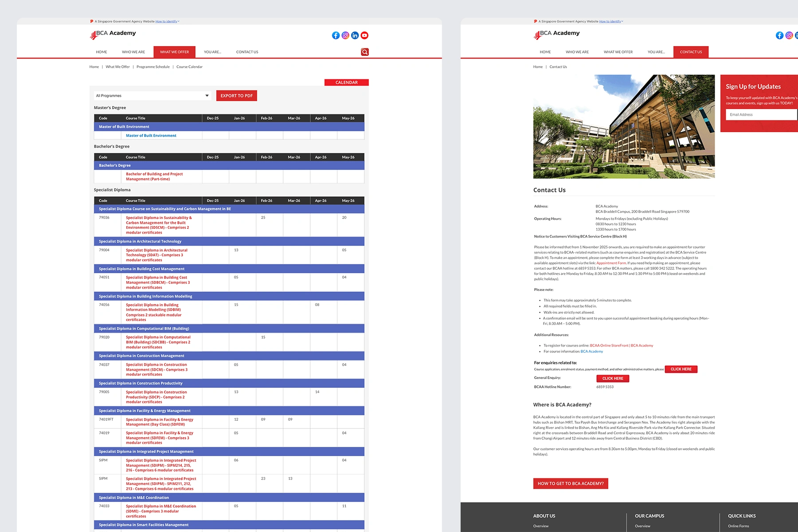The height and width of the screenshot is (532, 798).
Task: Click the Email Address input field
Action: [761, 115]
